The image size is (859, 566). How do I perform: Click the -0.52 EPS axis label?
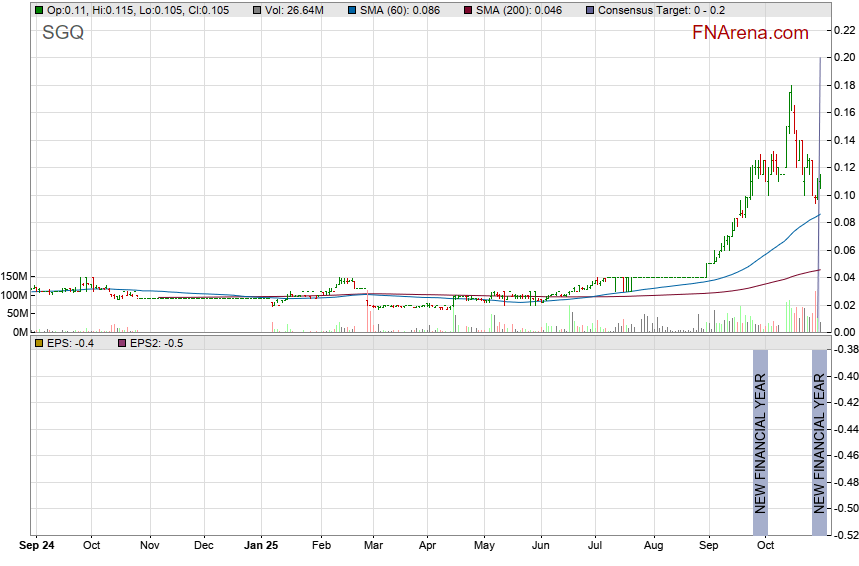[x=845, y=535]
